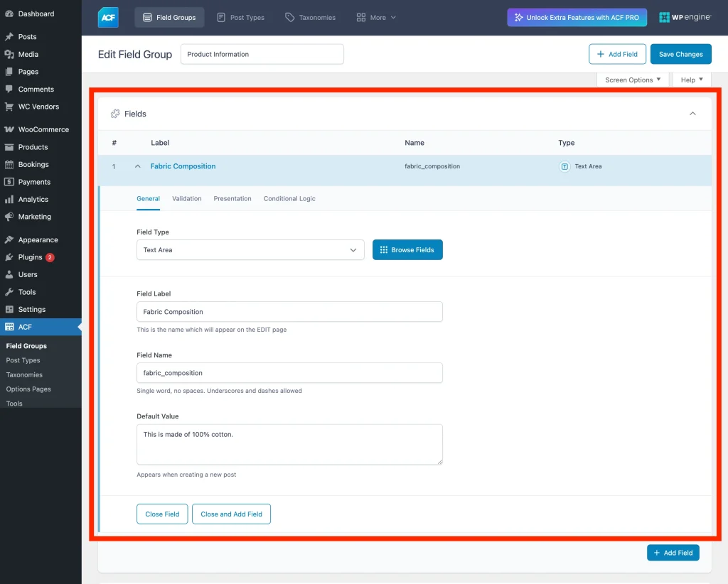Open the Screen Options dropdown
The image size is (728, 584).
(633, 80)
